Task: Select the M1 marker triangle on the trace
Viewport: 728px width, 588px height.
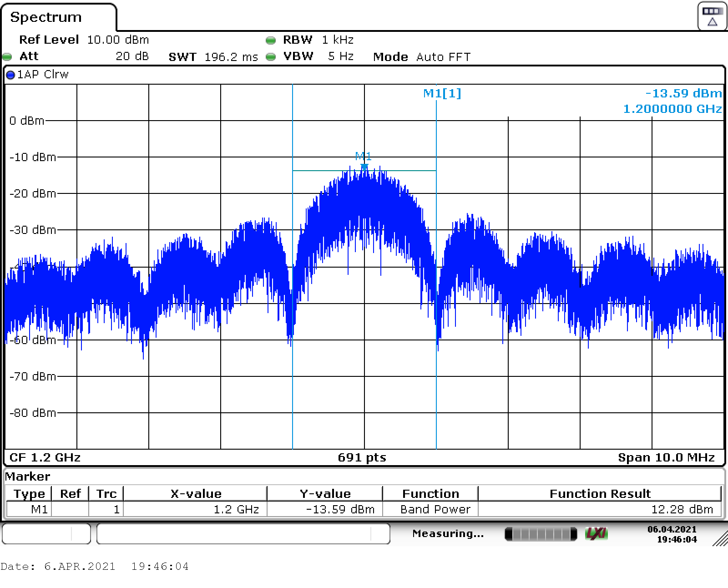Action: pos(364,167)
